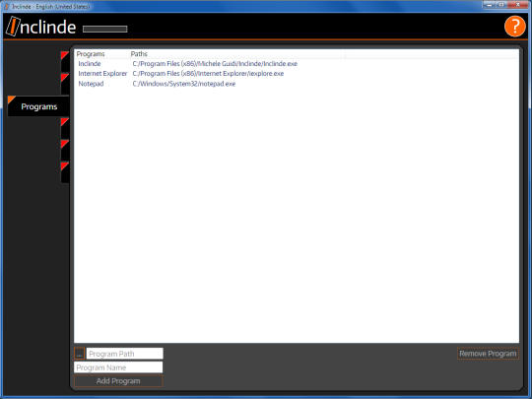Open the orange help question mark
The width and height of the screenshot is (532, 399).
(x=514, y=27)
